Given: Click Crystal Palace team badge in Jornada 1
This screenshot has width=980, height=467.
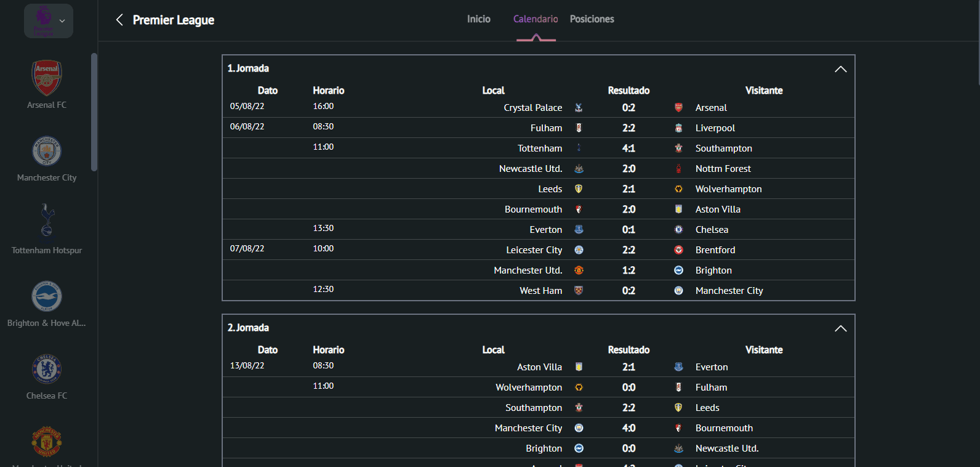Looking at the screenshot, I should 579,108.
